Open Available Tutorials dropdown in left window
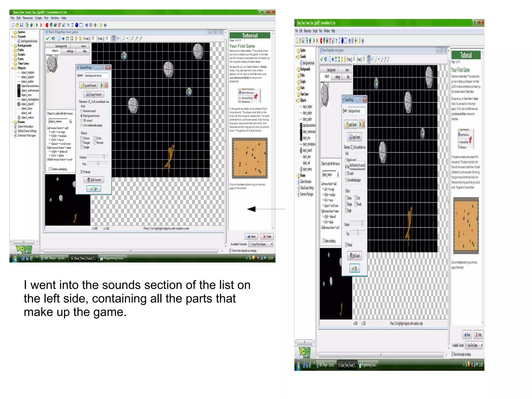 pyautogui.click(x=272, y=244)
